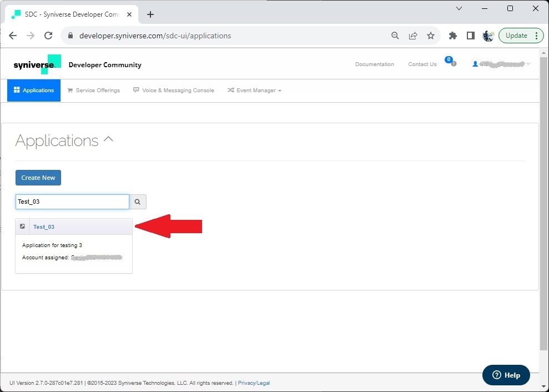This screenshot has width=549, height=392.
Task: Open the Privacy/Legal footer link
Action: point(254,383)
